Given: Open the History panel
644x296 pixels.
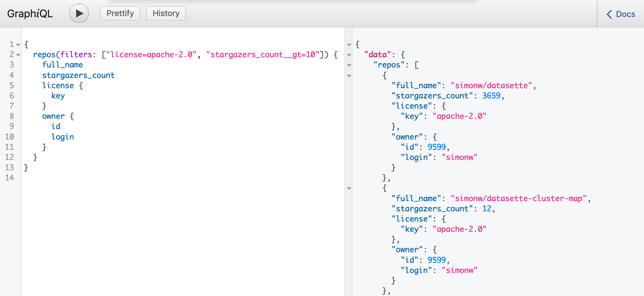Looking at the screenshot, I should (x=166, y=13).
